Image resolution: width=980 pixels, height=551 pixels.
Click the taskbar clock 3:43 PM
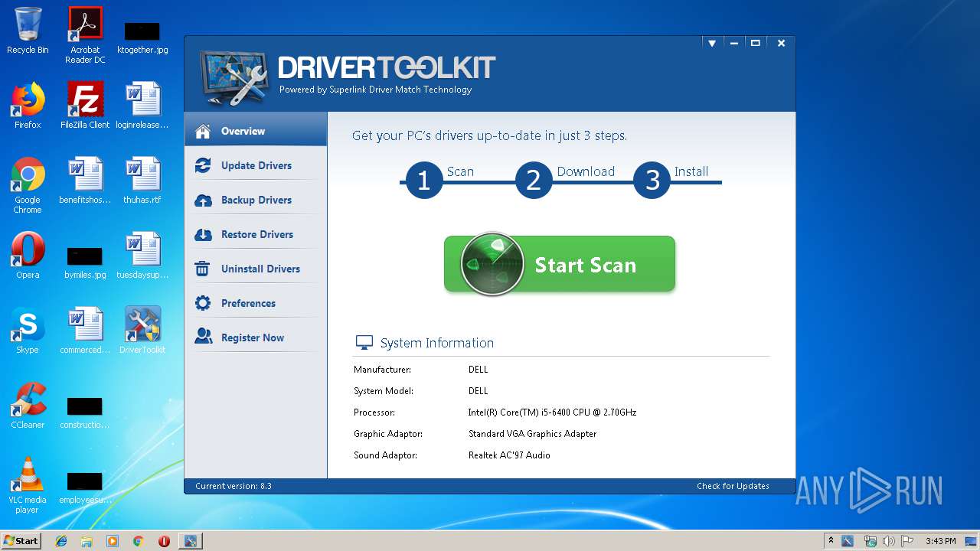940,541
